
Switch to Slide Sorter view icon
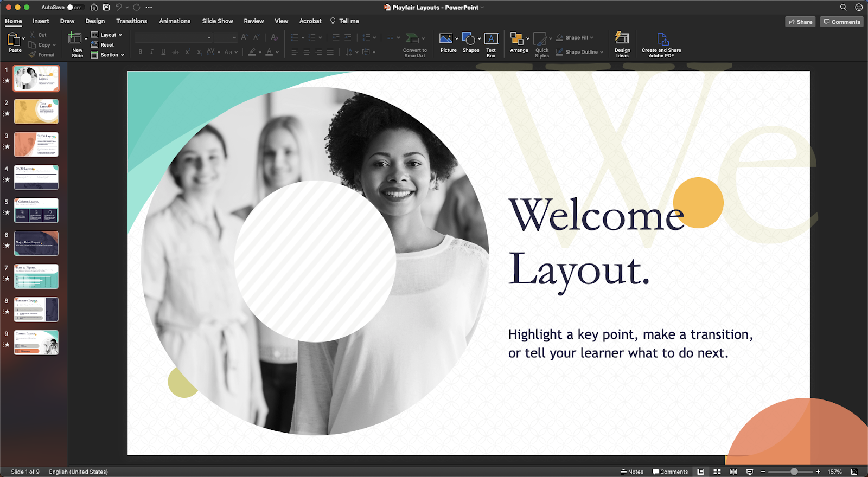[717, 472]
